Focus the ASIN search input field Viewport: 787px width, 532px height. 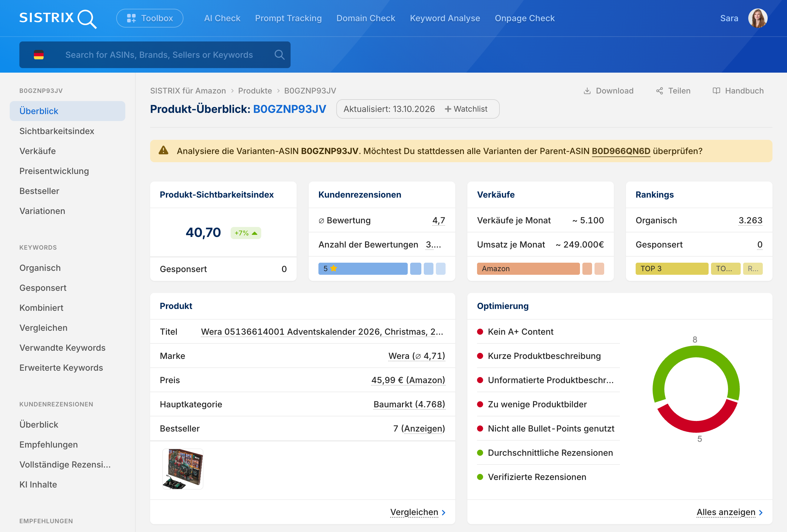[159, 55]
